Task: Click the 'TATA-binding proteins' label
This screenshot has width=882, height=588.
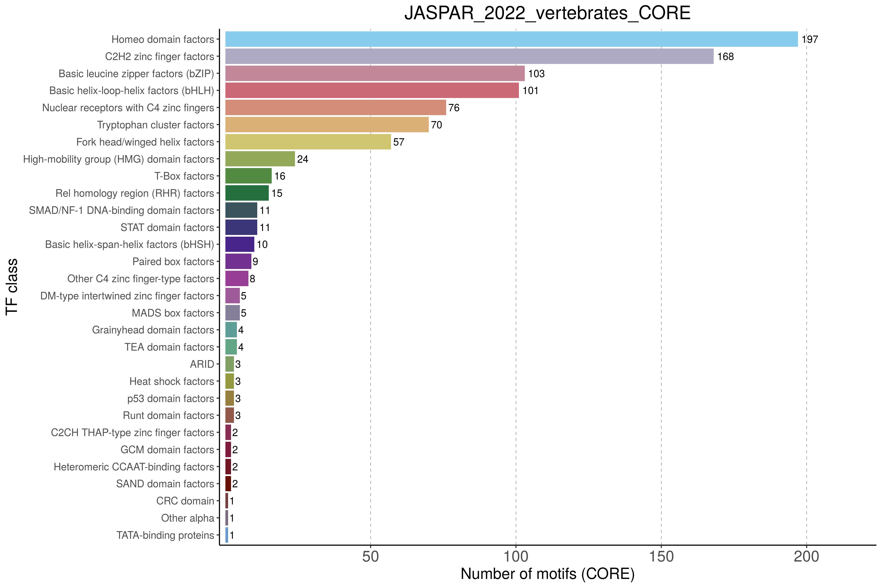Action: pyautogui.click(x=165, y=535)
